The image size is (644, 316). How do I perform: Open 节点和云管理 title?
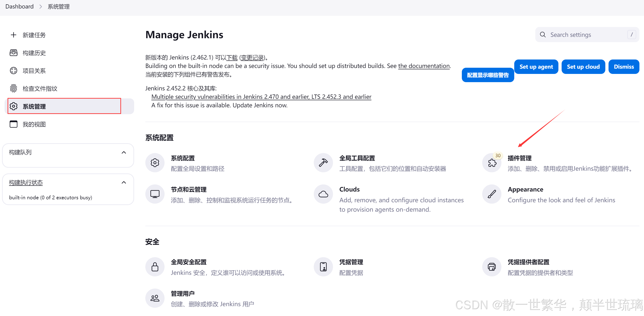click(189, 189)
